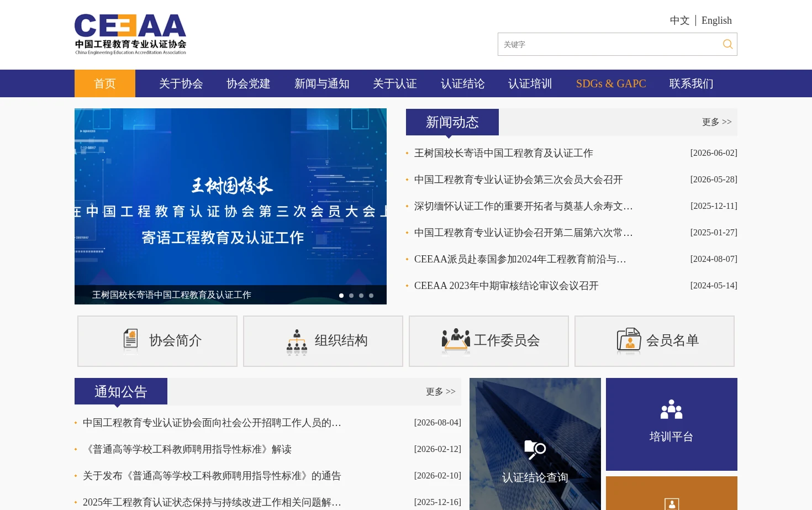Click the date [2025-12-11]
This screenshot has width=812, height=510.
tap(714, 206)
